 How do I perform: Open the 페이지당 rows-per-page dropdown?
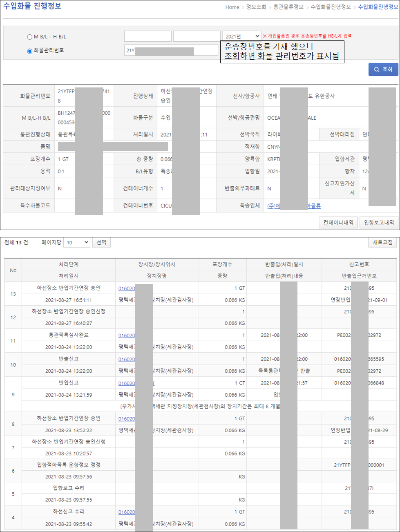coord(77,242)
